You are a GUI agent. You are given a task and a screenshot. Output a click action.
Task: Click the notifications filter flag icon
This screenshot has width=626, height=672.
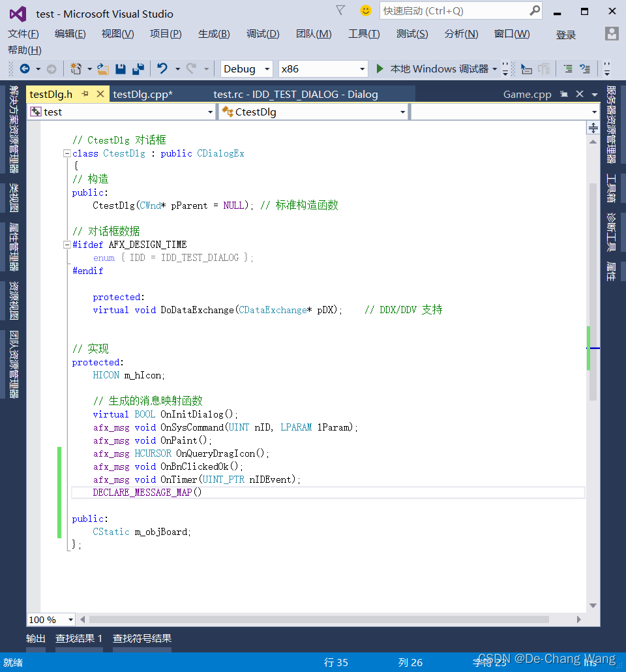click(x=340, y=10)
